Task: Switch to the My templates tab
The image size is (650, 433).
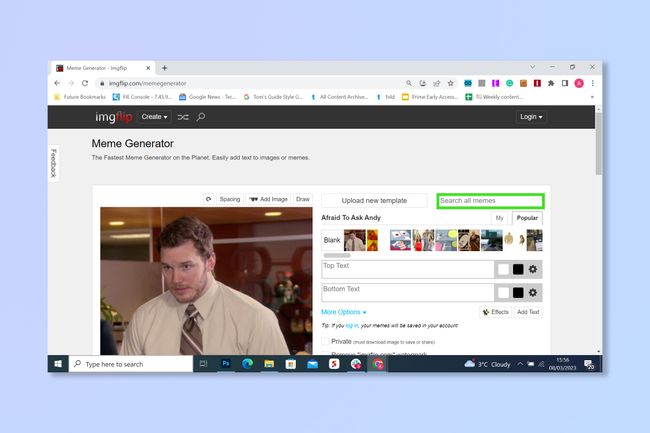Action: click(x=500, y=218)
